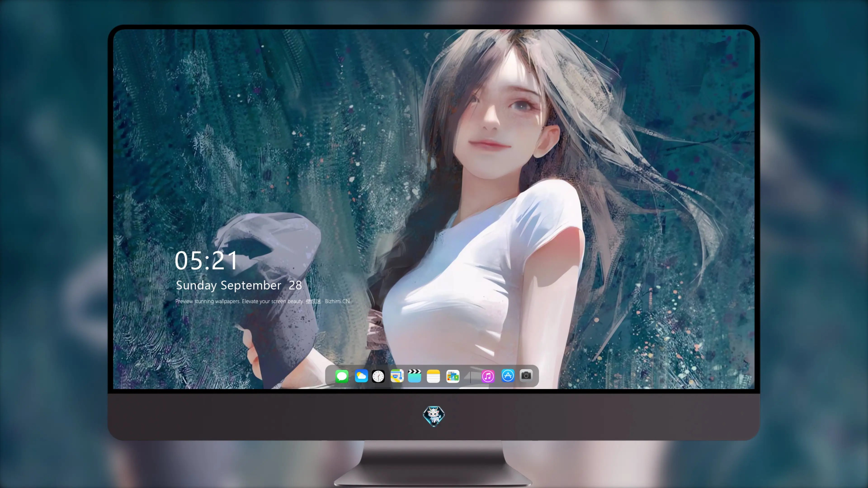Click the dragon mascot logo on monitor chin

[434, 416]
